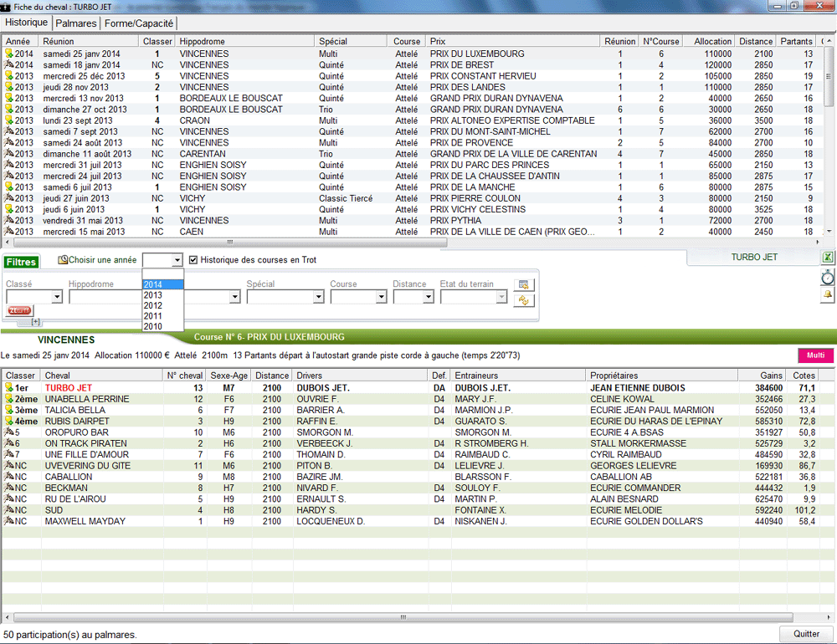
Task: Select PRIX VICHY CELESTINS race row
Action: (x=411, y=209)
